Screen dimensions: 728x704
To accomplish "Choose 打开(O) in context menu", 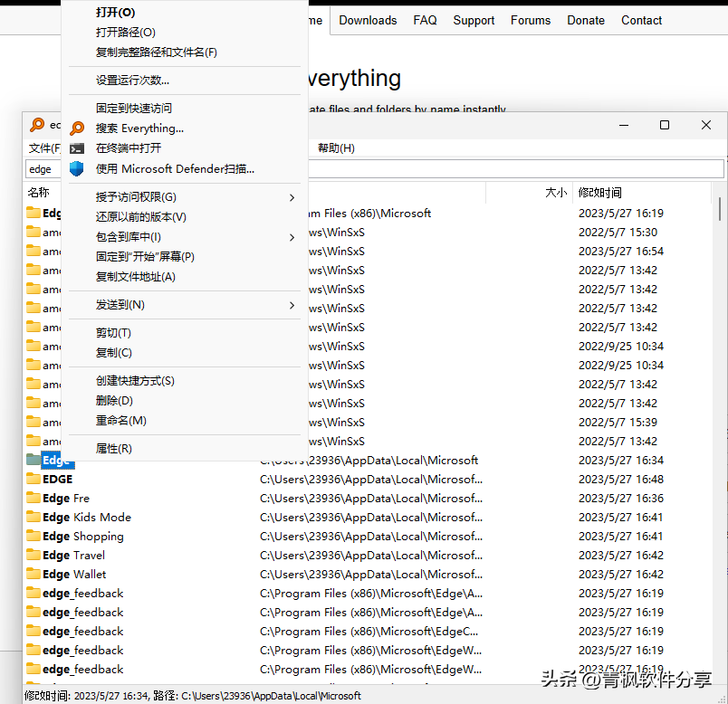I will [115, 12].
